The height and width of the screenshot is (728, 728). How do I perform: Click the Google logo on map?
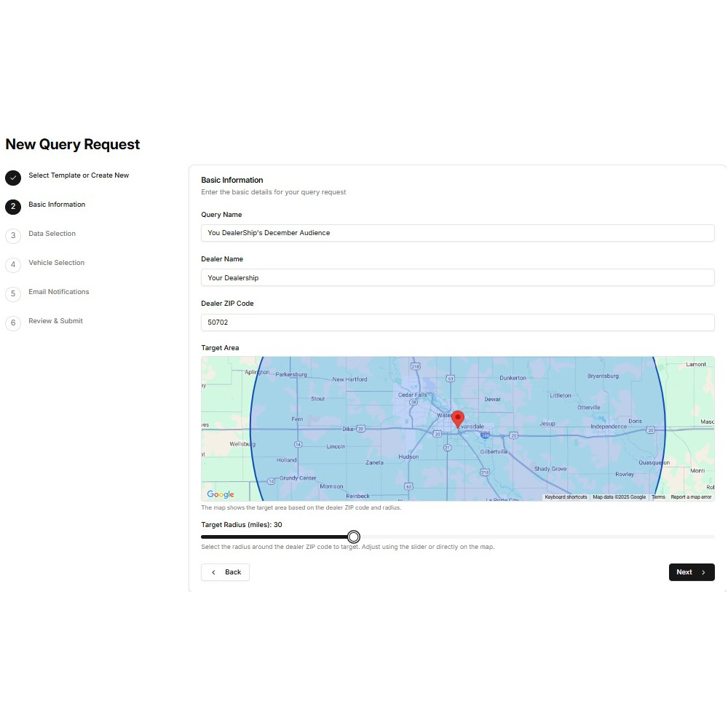pyautogui.click(x=221, y=494)
